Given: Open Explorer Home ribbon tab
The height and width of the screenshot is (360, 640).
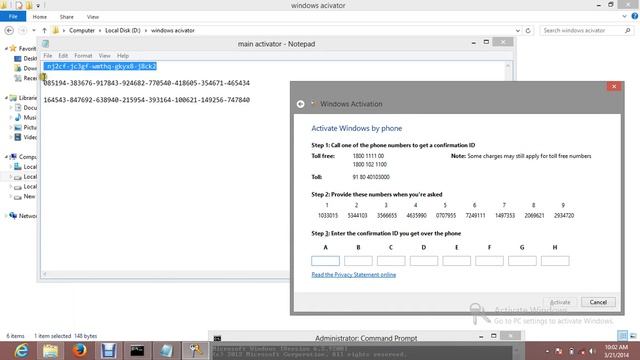Looking at the screenshot, I should click(40, 17).
